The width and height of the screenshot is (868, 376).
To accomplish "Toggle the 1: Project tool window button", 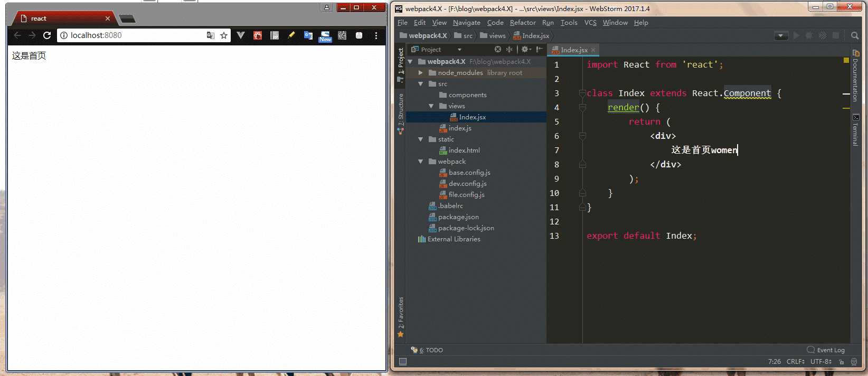I will click(x=400, y=64).
